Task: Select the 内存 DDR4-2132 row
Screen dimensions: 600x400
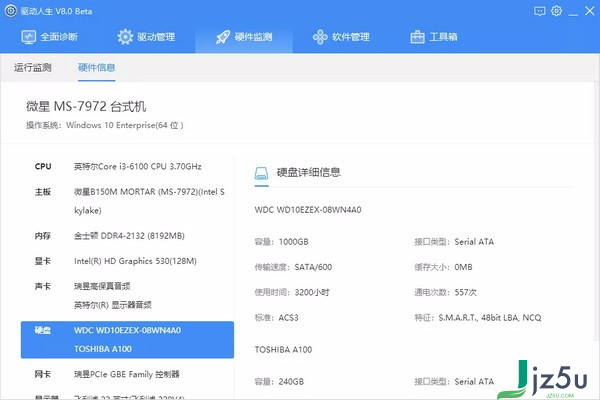Action: pyautogui.click(x=127, y=236)
